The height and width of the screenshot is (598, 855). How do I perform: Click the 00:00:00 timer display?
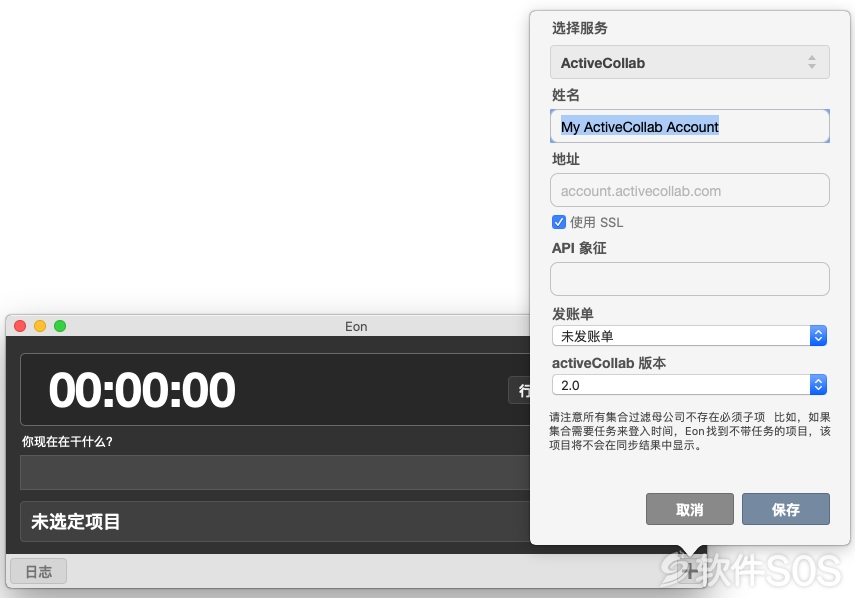(x=142, y=390)
